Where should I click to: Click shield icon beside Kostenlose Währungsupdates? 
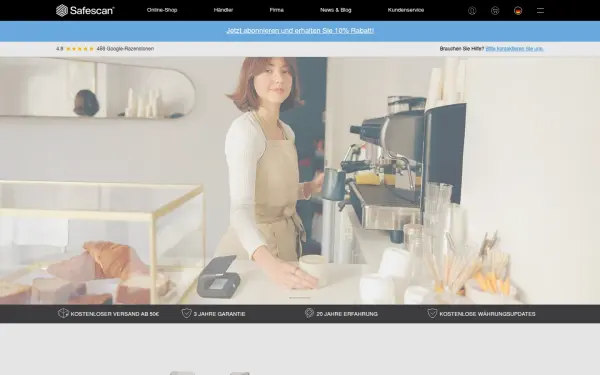[432, 313]
